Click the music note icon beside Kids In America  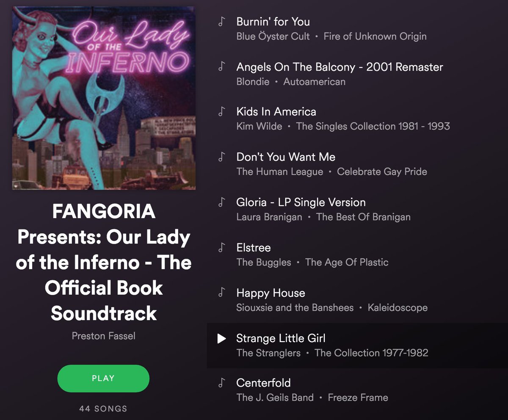tap(221, 112)
